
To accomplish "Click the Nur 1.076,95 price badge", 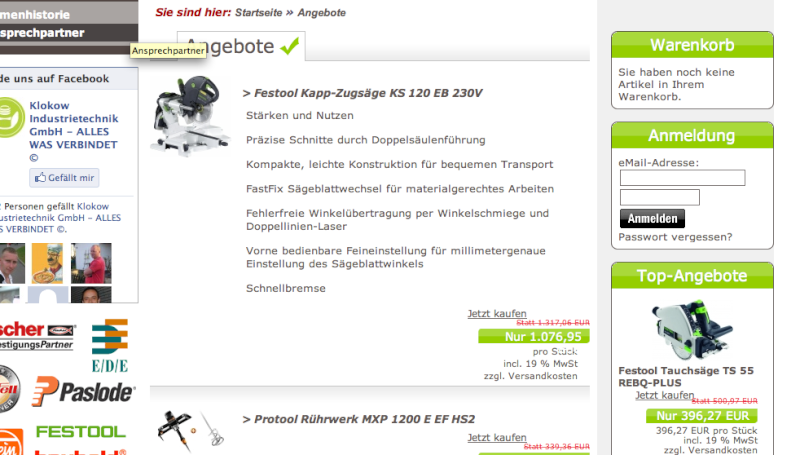I will 534,337.
